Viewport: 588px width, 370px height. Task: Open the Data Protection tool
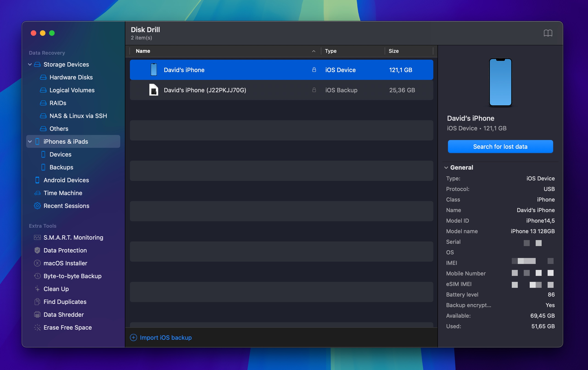tap(65, 250)
